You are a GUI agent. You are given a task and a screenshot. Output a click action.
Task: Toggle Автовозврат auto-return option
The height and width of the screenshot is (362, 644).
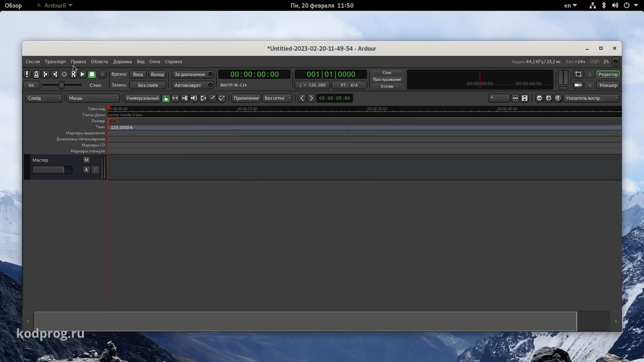pos(193,85)
